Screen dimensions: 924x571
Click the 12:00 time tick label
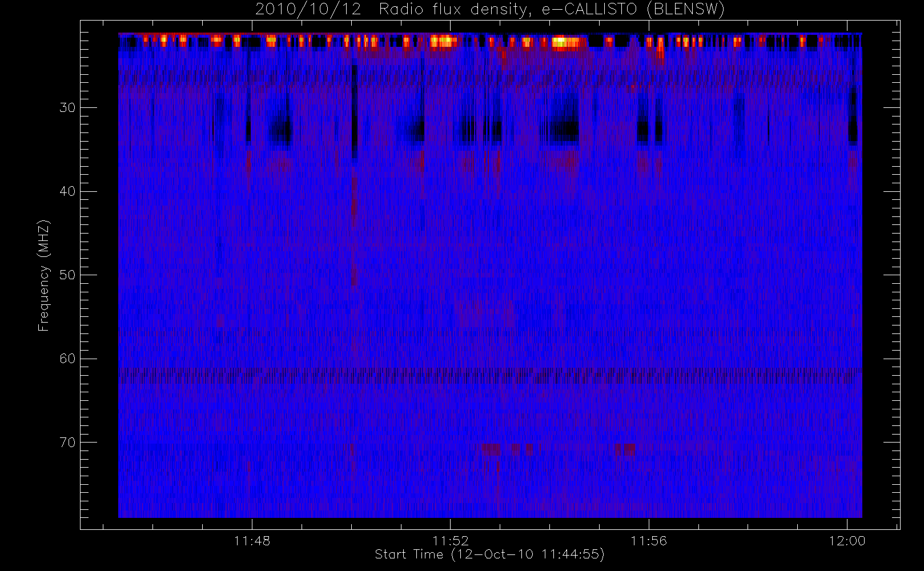click(847, 541)
